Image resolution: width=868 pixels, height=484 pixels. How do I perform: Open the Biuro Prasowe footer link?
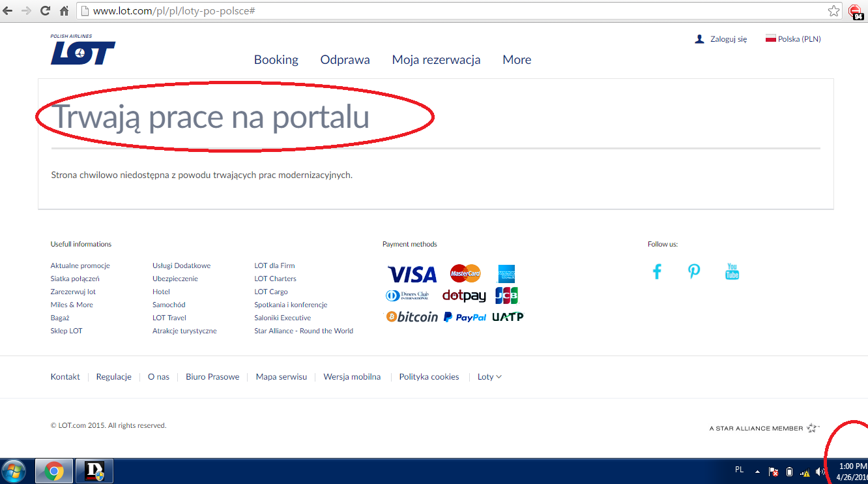point(212,377)
